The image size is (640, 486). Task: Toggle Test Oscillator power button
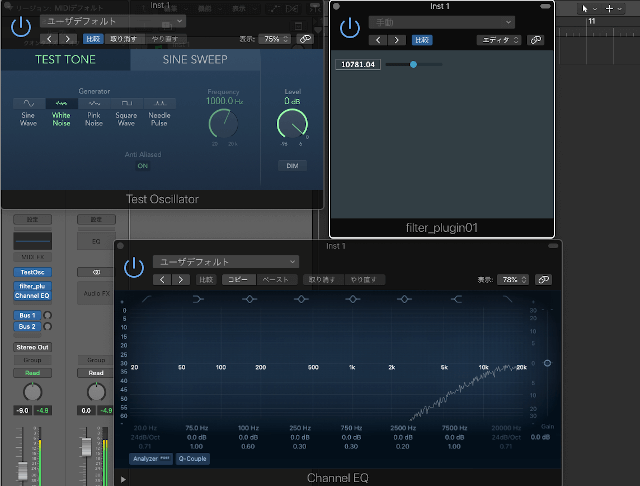[21, 27]
